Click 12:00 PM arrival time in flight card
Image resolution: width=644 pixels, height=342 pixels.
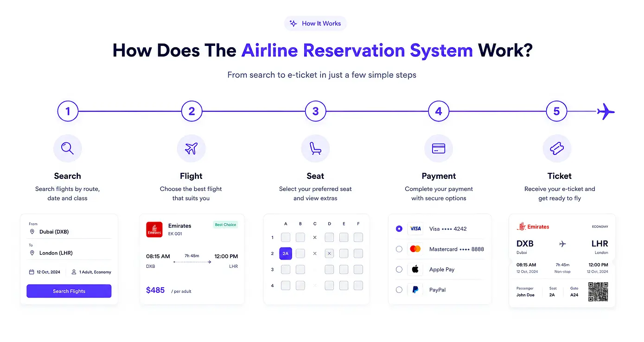pyautogui.click(x=226, y=256)
